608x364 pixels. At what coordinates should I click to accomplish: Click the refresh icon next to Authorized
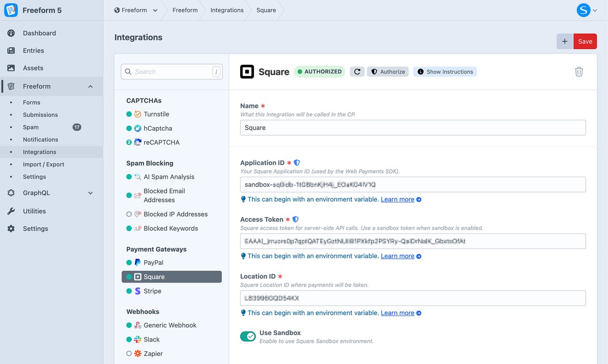click(357, 72)
